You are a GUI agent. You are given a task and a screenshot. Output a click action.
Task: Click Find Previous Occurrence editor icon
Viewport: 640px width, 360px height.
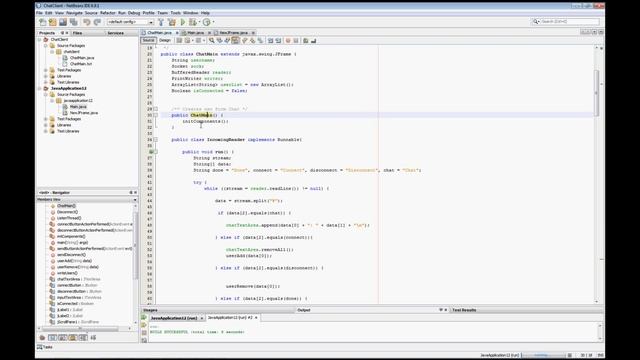coord(219,40)
